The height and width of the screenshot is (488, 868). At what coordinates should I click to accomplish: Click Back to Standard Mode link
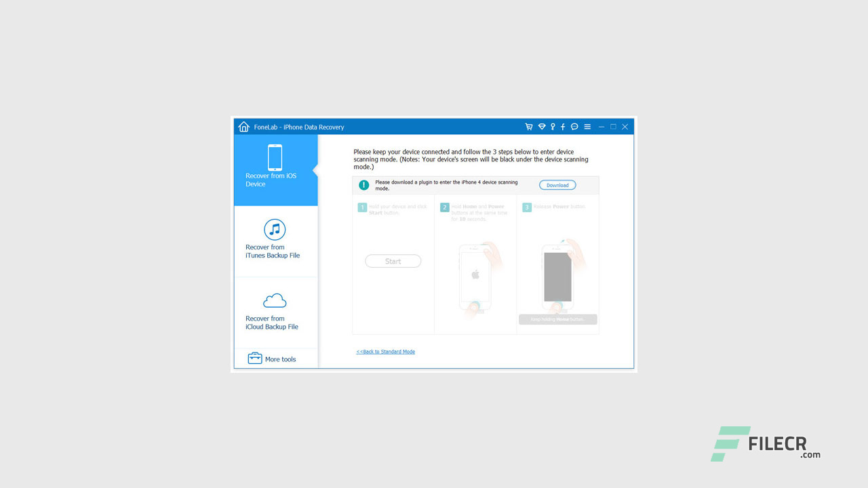[x=386, y=352]
